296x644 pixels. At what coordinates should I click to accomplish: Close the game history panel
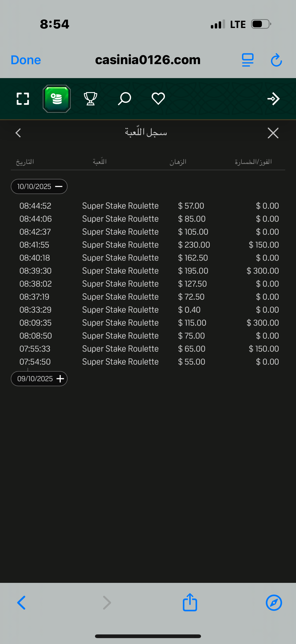273,133
